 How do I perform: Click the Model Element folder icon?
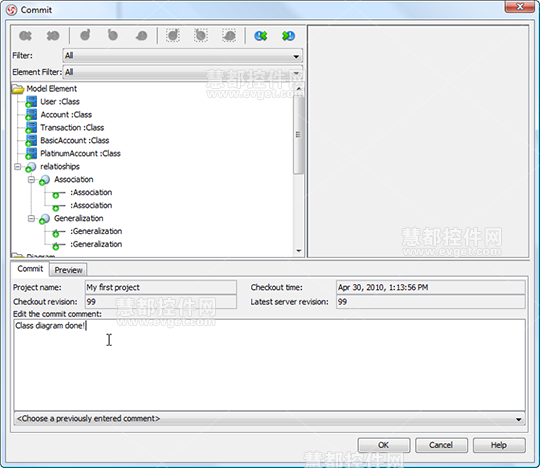pos(18,89)
